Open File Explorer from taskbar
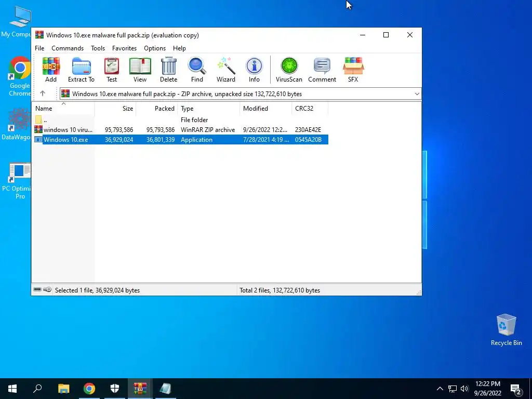 point(63,389)
